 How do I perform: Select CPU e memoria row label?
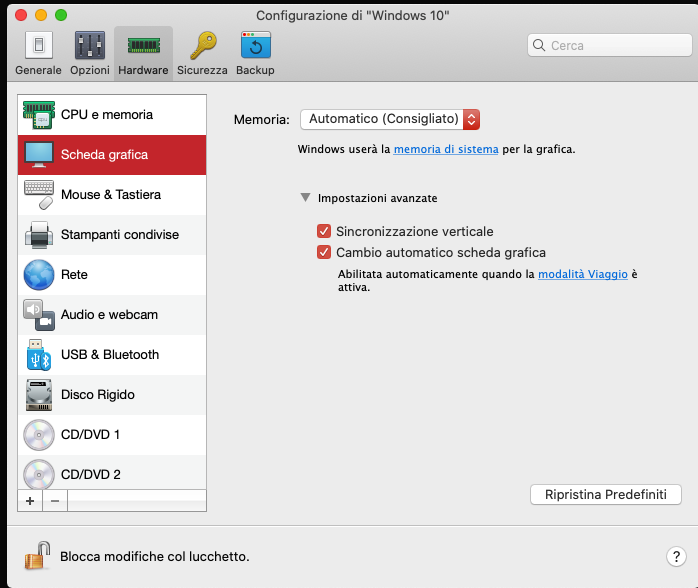(x=107, y=114)
